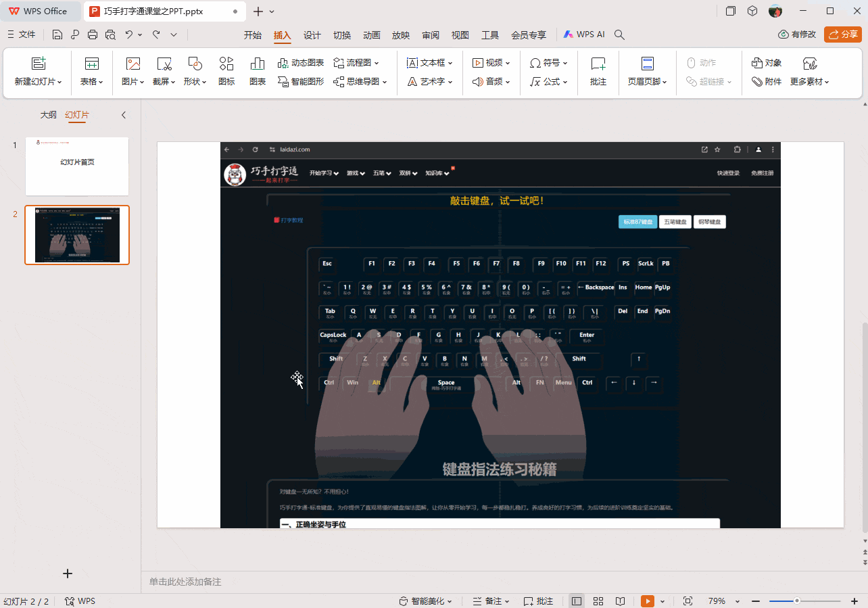The image size is (868, 608).
Task: Switch to the 大纲 outline tab
Action: [48, 115]
